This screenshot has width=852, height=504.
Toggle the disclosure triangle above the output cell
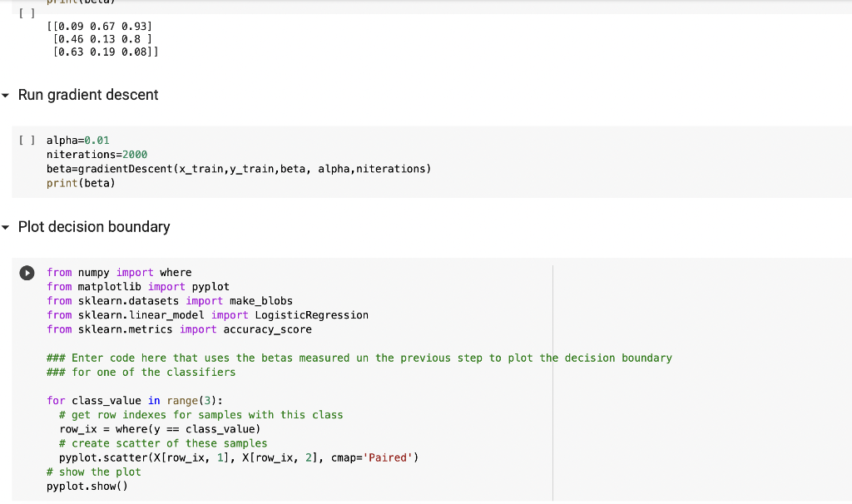click(x=6, y=95)
